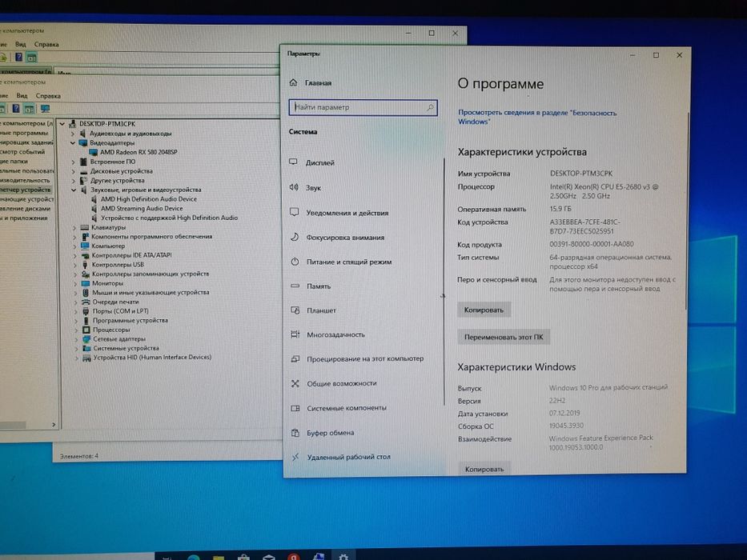Go to Главная in the Settings window
Viewport: 747px width, 560px height.
point(318,83)
